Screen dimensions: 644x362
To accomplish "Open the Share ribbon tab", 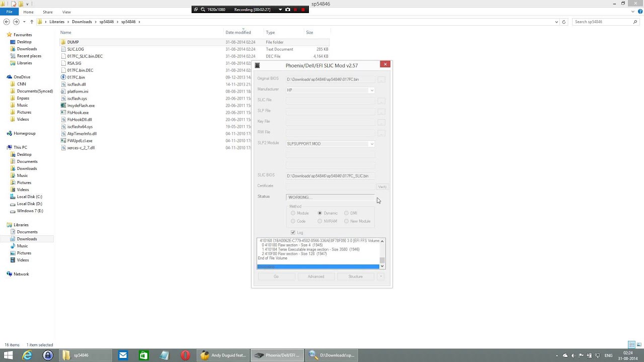I will pos(48,12).
